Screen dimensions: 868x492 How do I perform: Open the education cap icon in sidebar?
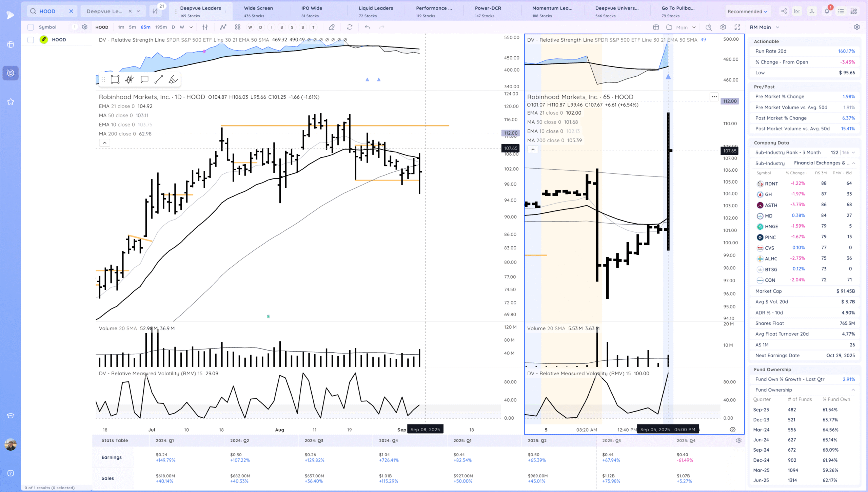pos(11,416)
